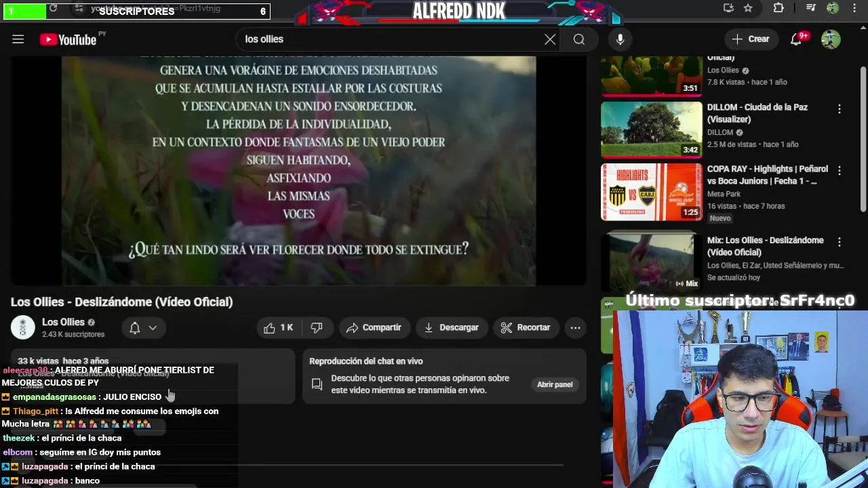Open the Los Ollies channel name

click(63, 323)
